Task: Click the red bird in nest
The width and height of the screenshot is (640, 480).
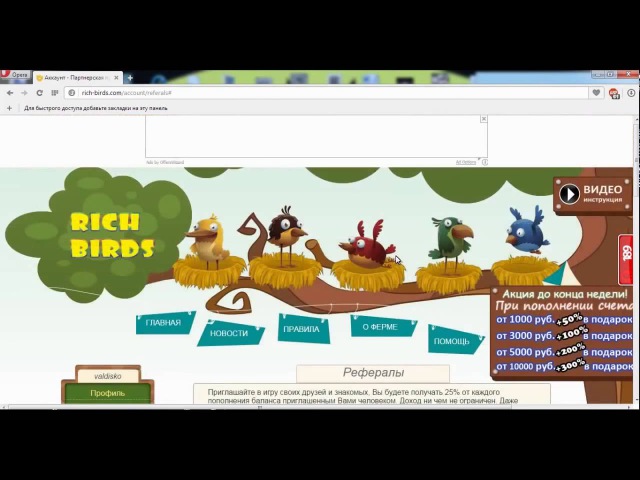Action: tap(367, 245)
